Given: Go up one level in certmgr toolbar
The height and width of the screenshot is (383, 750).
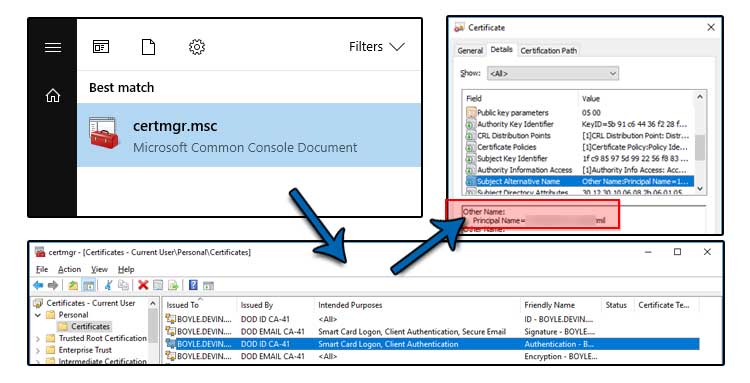Looking at the screenshot, I should tap(73, 285).
